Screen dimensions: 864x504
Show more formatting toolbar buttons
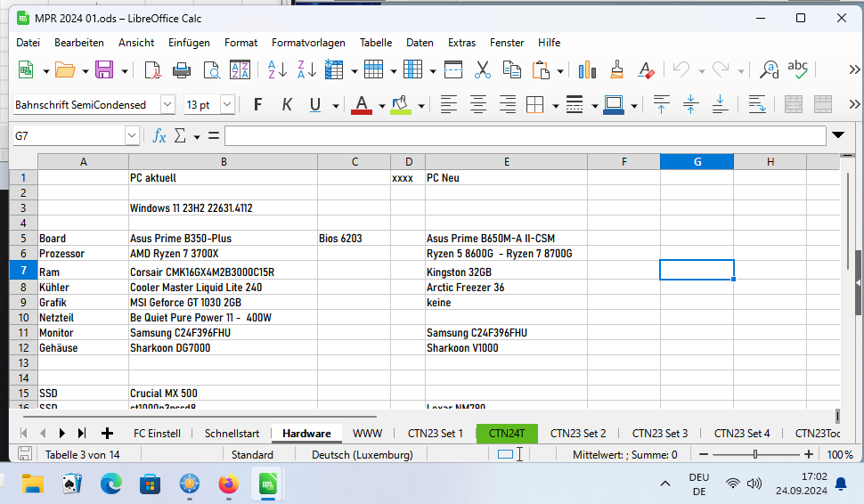tap(854, 104)
